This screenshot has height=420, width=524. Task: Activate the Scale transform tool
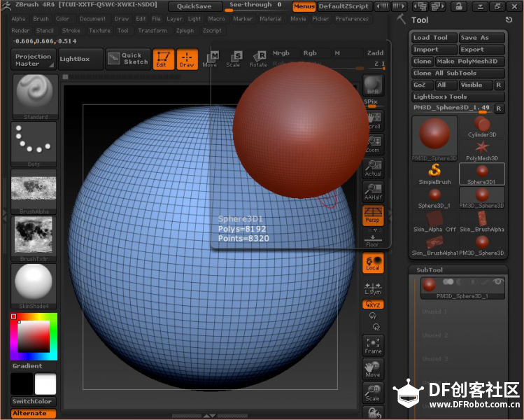coord(234,59)
